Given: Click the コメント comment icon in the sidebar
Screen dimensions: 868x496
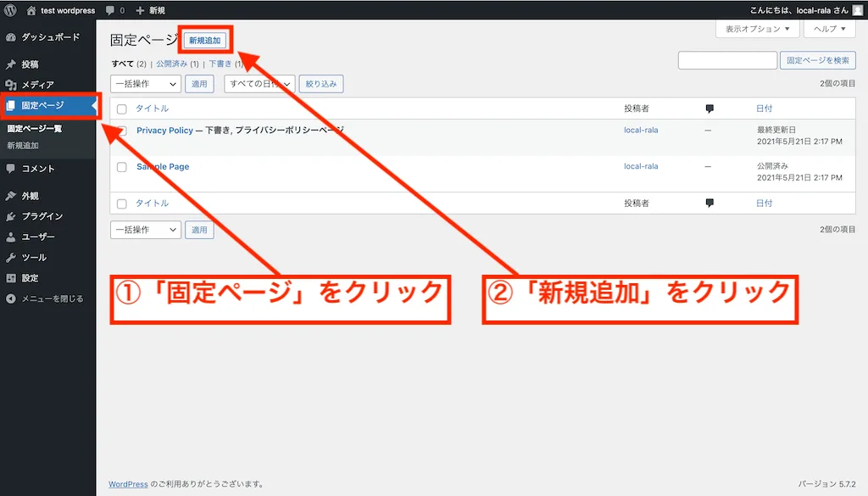Looking at the screenshot, I should click(x=10, y=168).
